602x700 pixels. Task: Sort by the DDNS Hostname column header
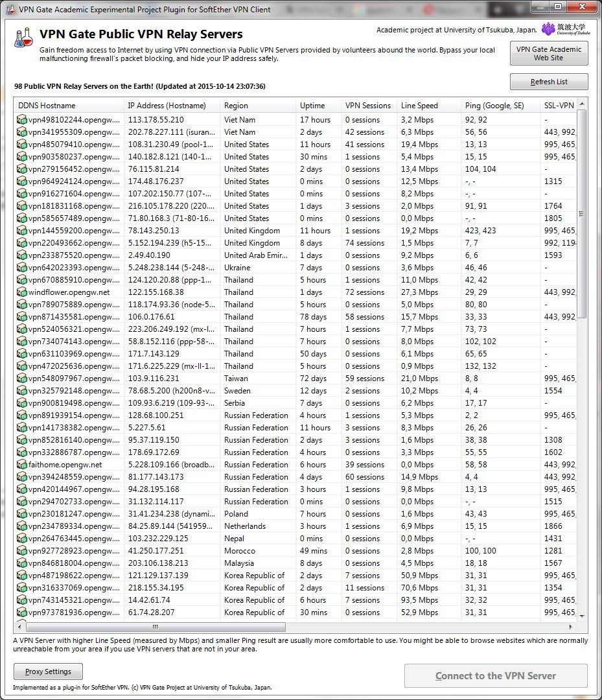click(69, 106)
